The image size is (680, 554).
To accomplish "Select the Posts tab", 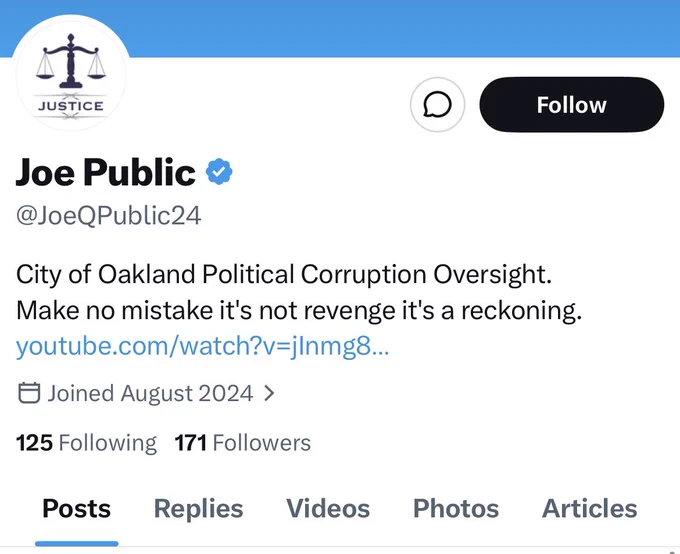I will (x=76, y=508).
